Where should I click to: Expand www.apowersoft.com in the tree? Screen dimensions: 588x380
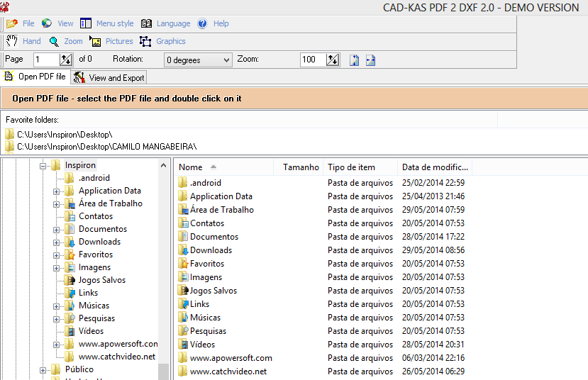click(56, 345)
